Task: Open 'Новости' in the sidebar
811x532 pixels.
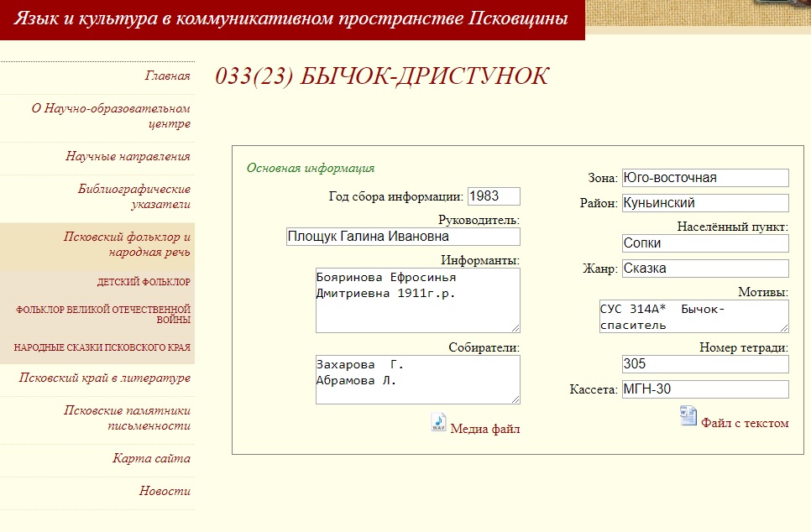Action: 165,492
